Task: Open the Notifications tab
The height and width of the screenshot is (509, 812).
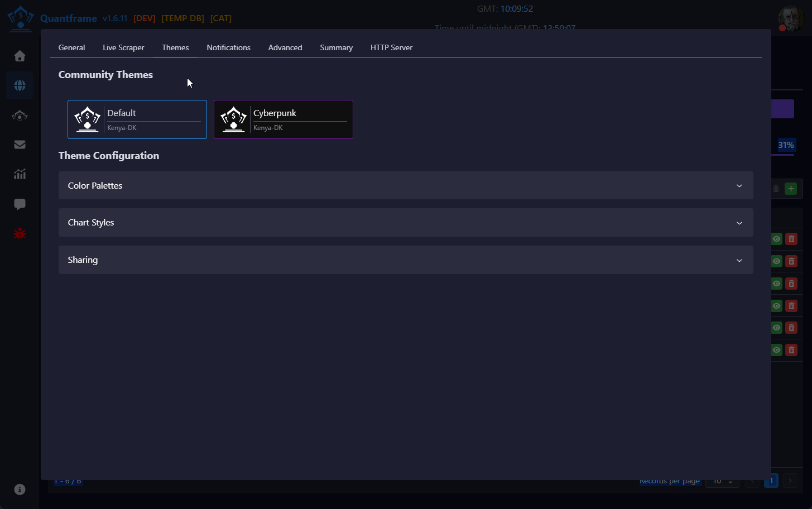Action: [x=228, y=47]
